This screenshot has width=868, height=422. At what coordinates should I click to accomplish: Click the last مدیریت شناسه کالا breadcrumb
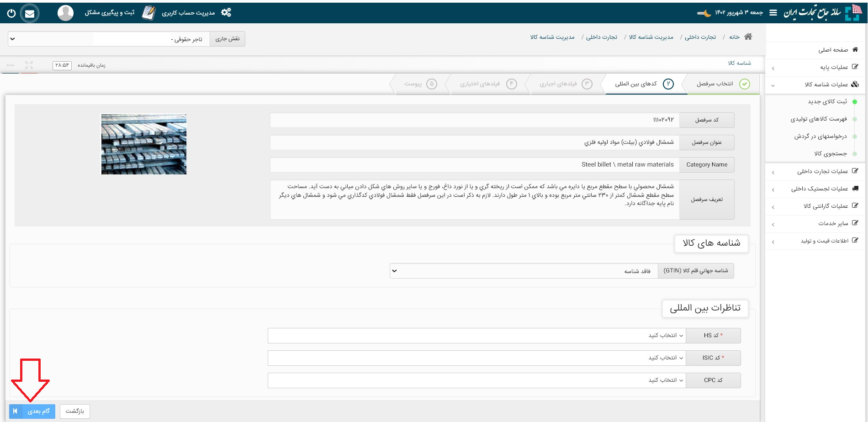pos(552,37)
